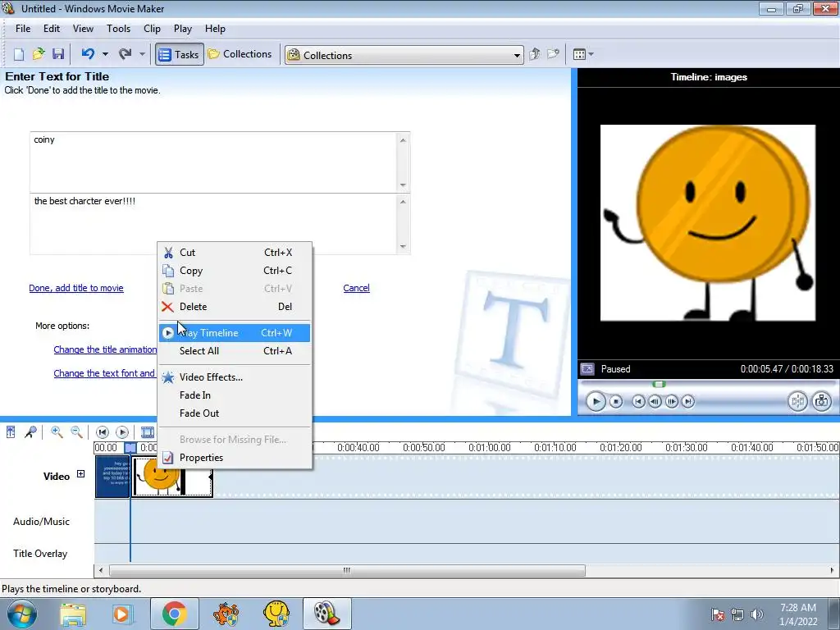This screenshot has width=840, height=630.
Task: Choose Select All in context menu
Action: (235, 351)
